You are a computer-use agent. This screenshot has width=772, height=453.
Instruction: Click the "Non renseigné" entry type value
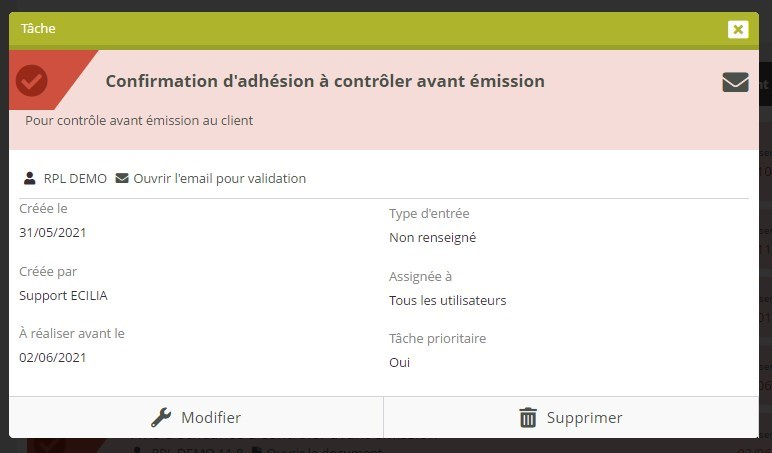tap(432, 238)
